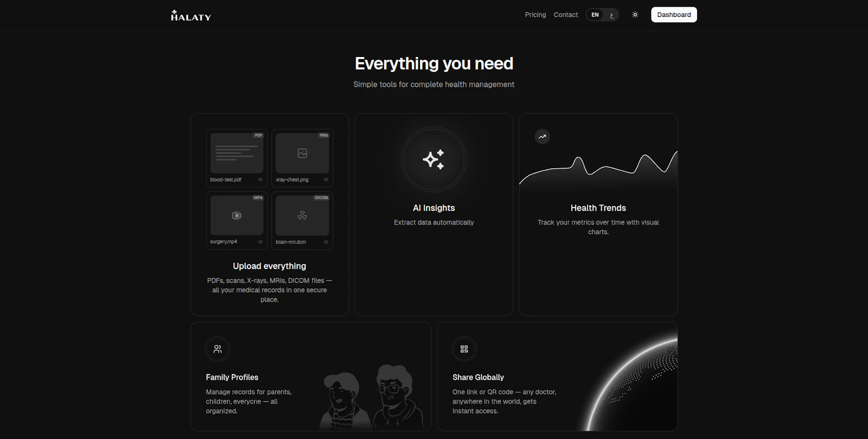Viewport: 868px width, 439px height.
Task: Open the Pricing page
Action: click(x=535, y=15)
